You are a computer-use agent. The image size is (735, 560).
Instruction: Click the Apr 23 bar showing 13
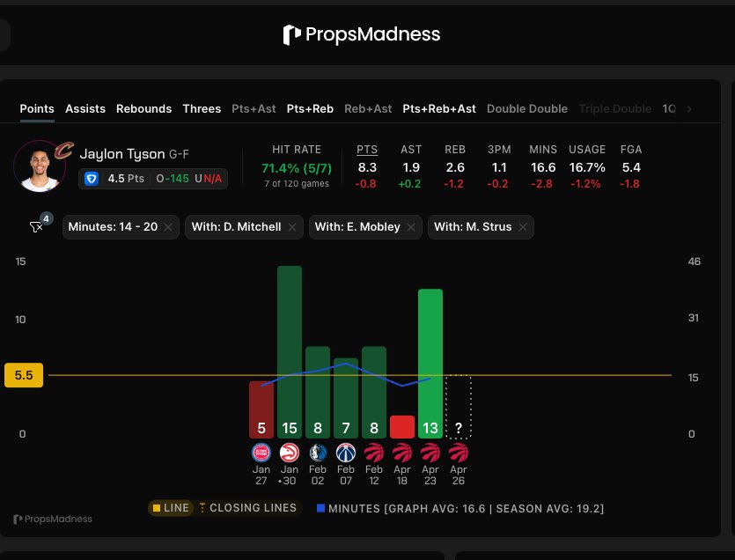[430, 364]
